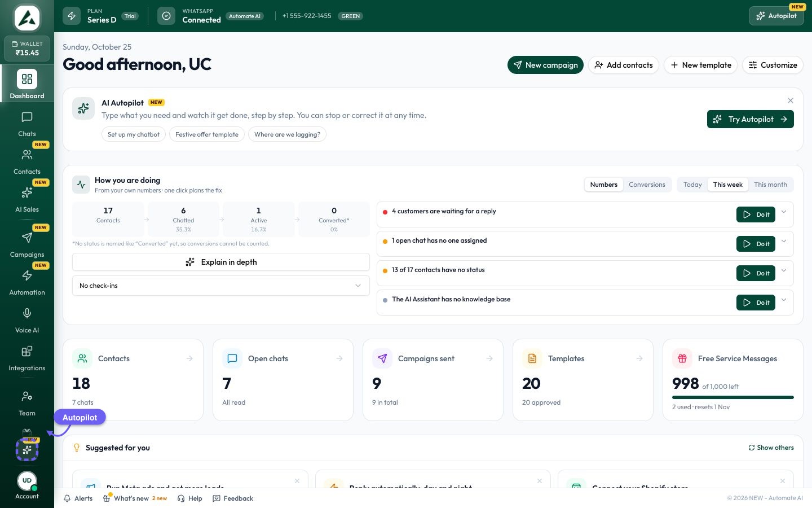Screen dimensions: 812x508
Task: Select Today time range
Action: pos(692,185)
